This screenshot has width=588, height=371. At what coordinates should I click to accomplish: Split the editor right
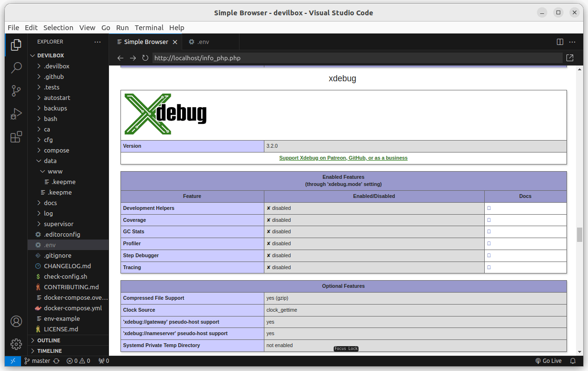560,42
